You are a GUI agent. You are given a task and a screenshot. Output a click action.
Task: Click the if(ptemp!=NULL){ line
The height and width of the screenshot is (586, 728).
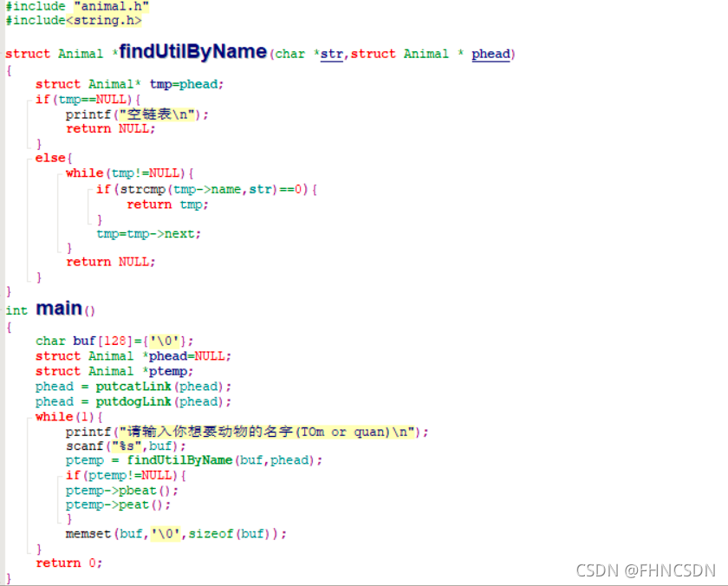126,476
